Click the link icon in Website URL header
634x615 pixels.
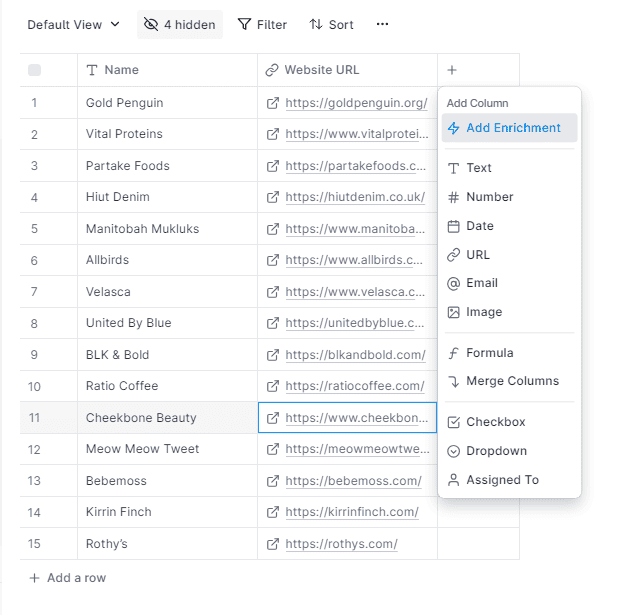272,70
